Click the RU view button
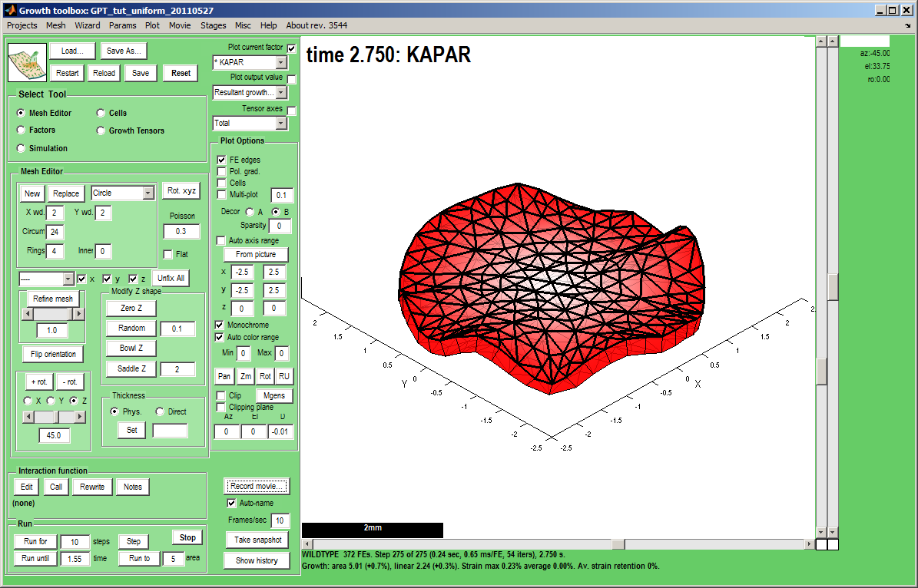 tap(283, 376)
